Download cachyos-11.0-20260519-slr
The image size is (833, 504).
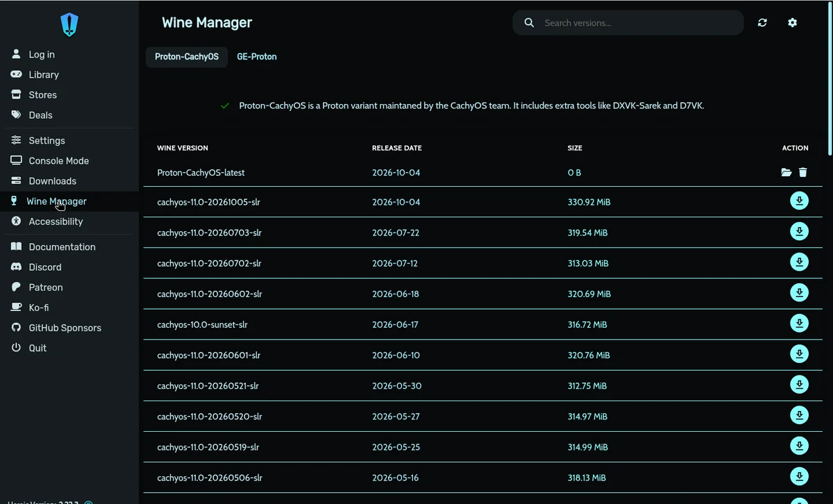pyautogui.click(x=799, y=446)
